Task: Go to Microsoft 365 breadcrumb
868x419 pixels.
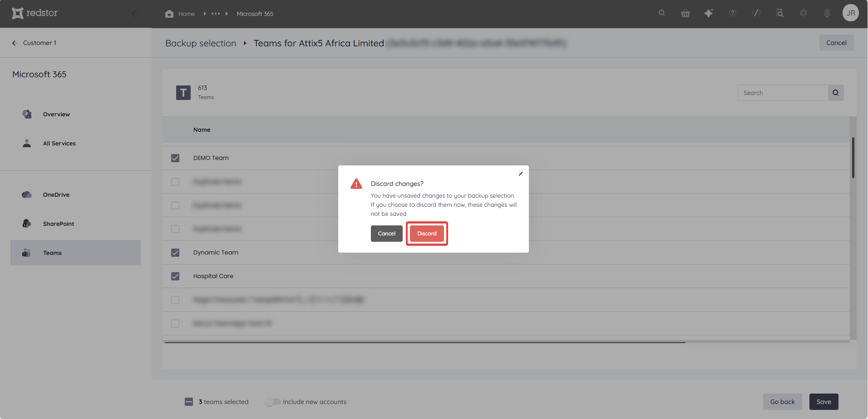Action: 255,14
